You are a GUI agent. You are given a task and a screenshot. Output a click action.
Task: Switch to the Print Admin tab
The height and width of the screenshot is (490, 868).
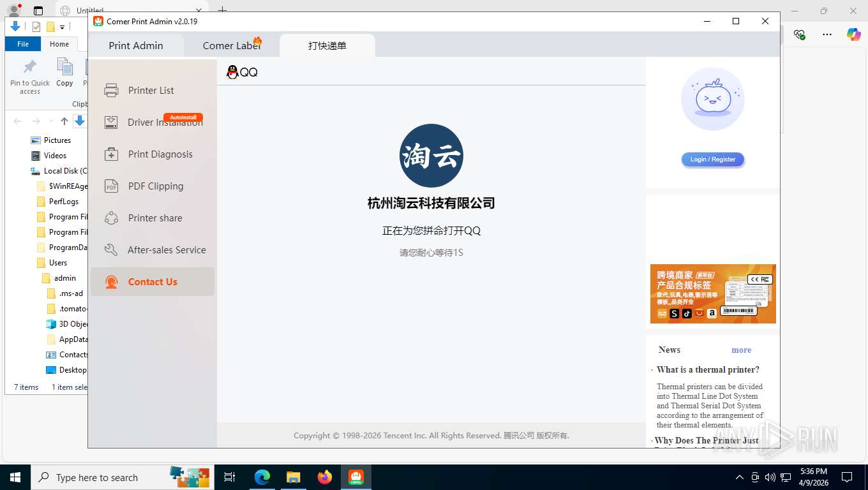pos(136,46)
